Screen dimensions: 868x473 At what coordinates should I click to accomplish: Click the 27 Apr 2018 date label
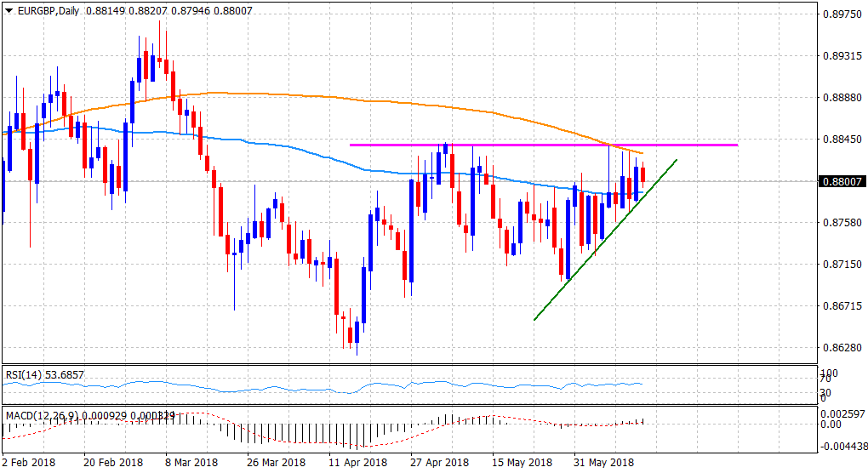coord(439,462)
